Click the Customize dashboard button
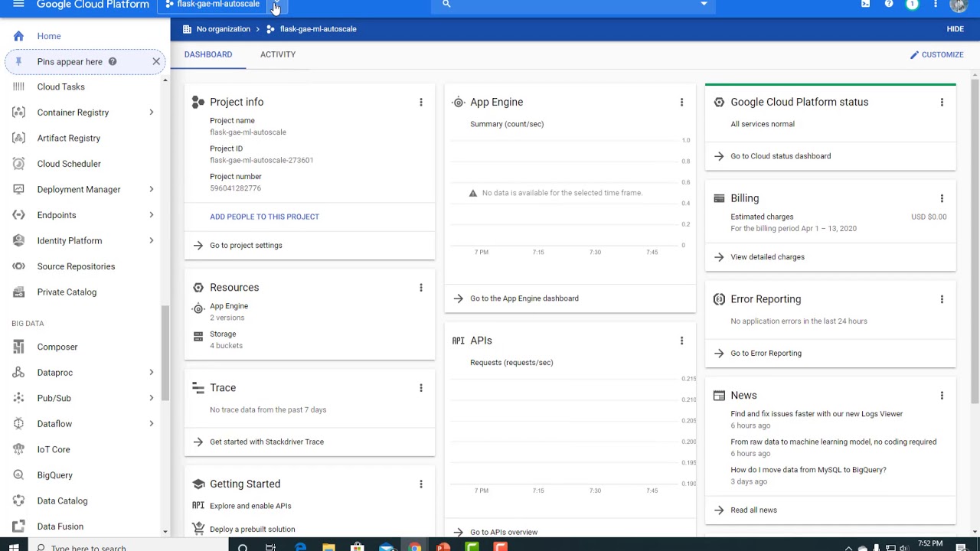 (x=936, y=55)
